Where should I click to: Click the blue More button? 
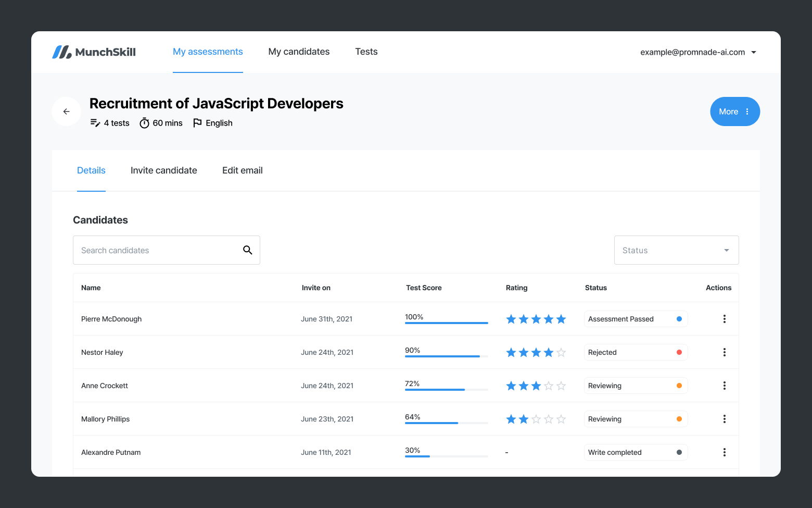(735, 111)
